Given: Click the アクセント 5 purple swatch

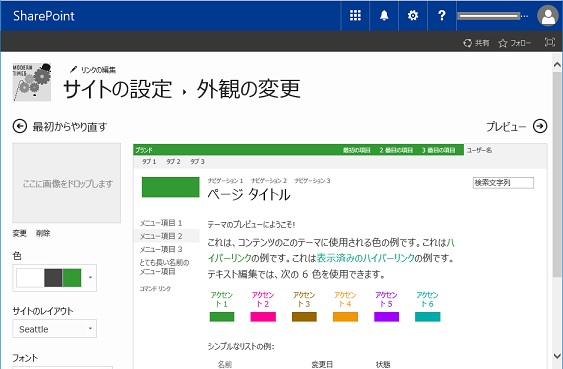Looking at the screenshot, I should coord(386,317).
